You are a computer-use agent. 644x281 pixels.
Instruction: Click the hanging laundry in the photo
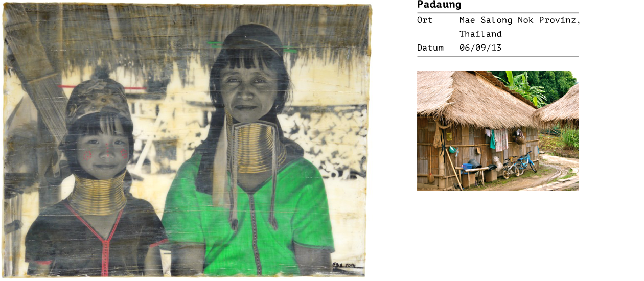[497, 139]
